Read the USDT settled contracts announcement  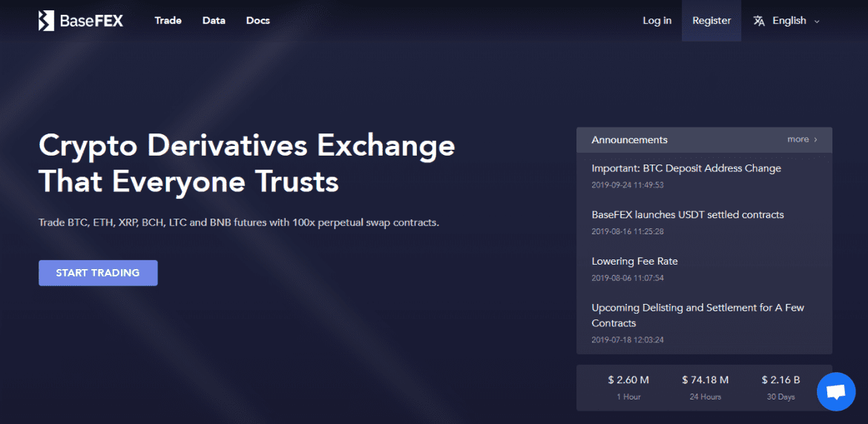coord(687,215)
